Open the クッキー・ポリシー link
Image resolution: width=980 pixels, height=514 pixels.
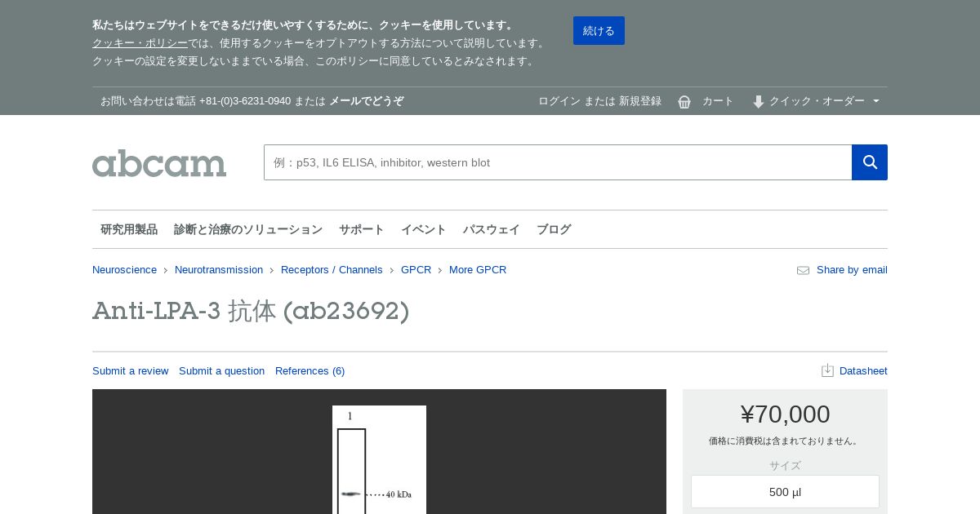click(140, 42)
